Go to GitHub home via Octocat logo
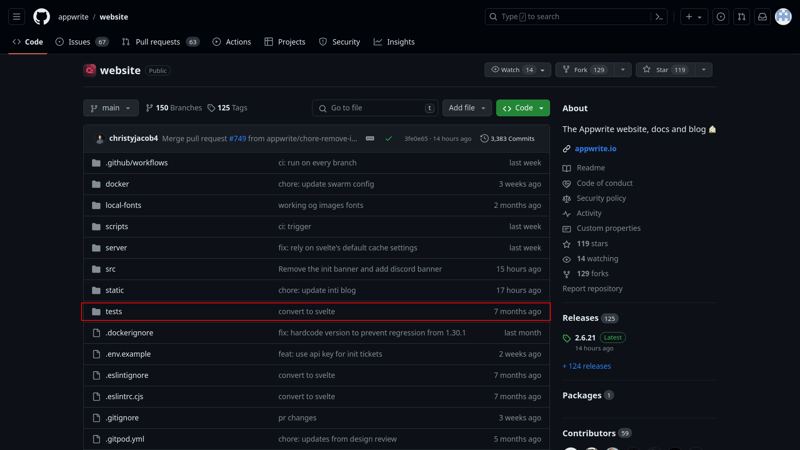800x450 pixels. point(41,17)
